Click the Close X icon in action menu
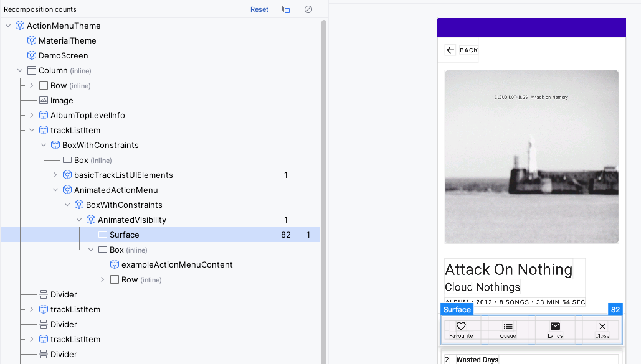Screen dimensions: 641x364 click(602, 326)
